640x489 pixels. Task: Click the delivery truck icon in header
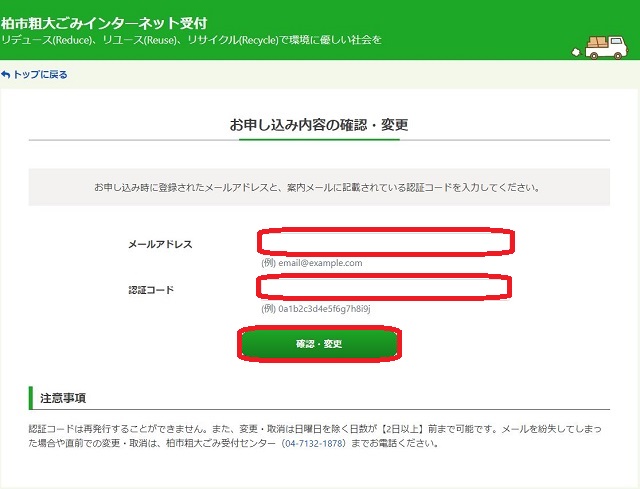point(600,47)
